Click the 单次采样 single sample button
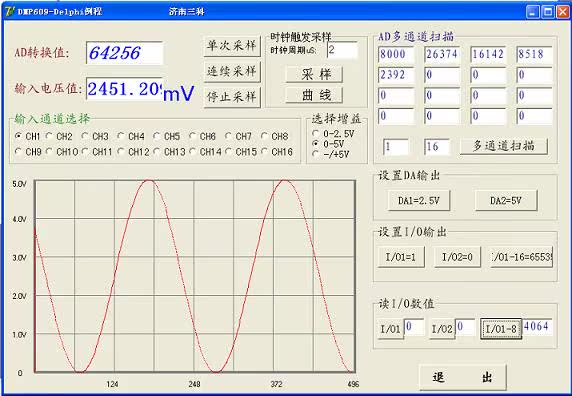 (232, 46)
